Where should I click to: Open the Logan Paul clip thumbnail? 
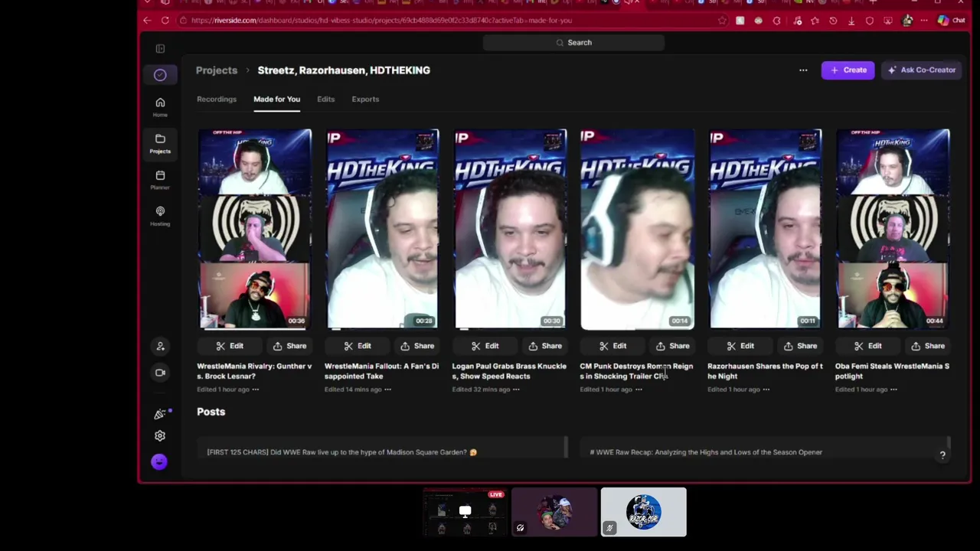coord(511,230)
